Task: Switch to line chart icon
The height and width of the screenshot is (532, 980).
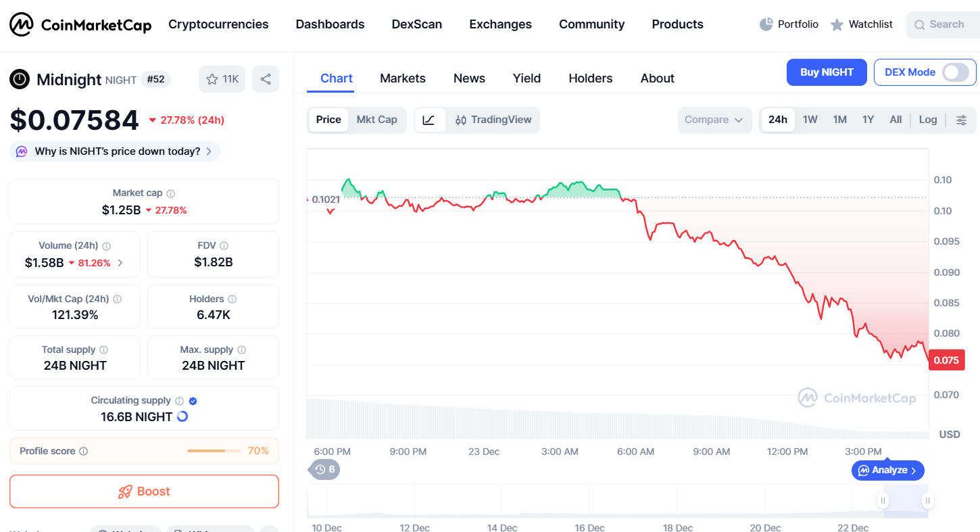Action: coord(428,120)
